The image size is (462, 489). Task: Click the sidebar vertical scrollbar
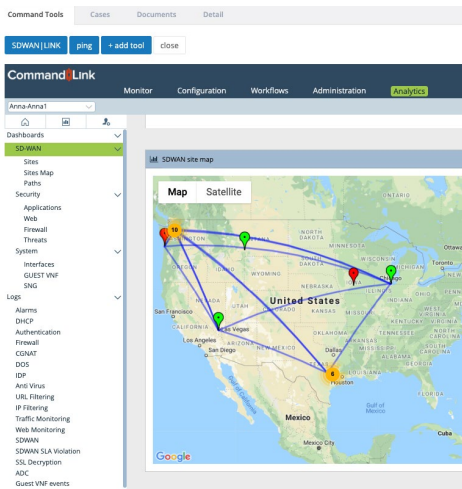125,308
